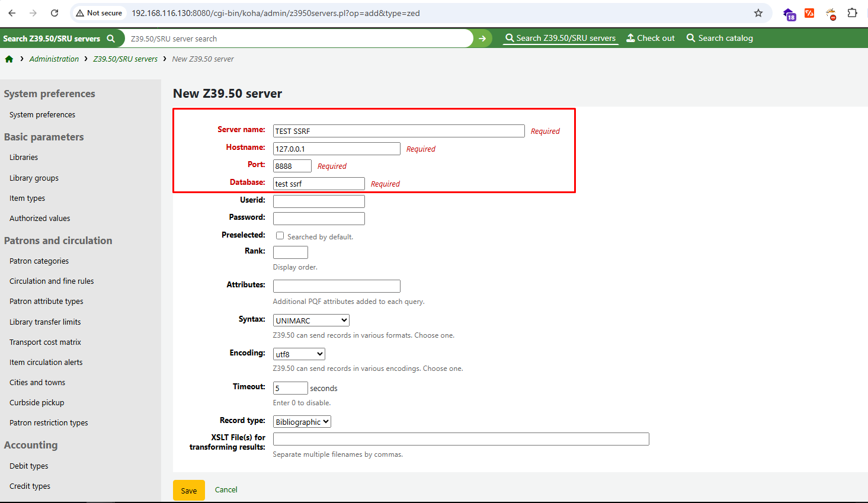Open Administration in the breadcrumb
The width and height of the screenshot is (868, 503).
(x=54, y=59)
